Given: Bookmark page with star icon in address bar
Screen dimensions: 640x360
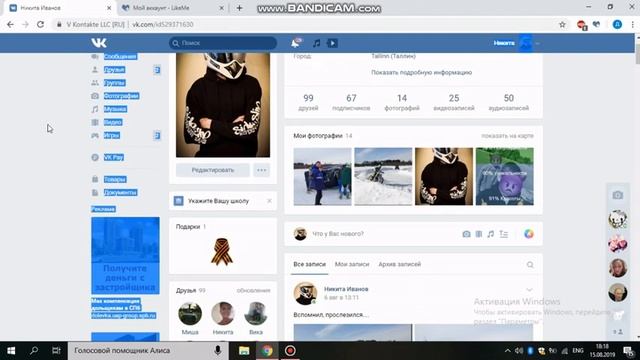Looking at the screenshot, I should click(562, 24).
